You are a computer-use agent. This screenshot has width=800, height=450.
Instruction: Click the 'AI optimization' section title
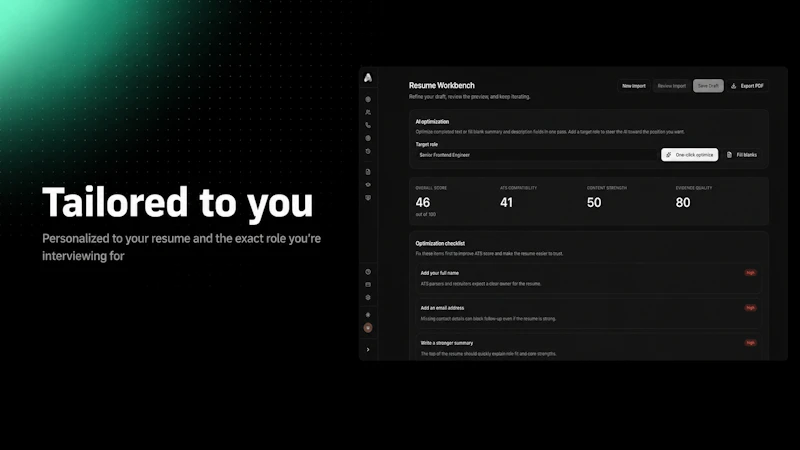tap(432, 121)
